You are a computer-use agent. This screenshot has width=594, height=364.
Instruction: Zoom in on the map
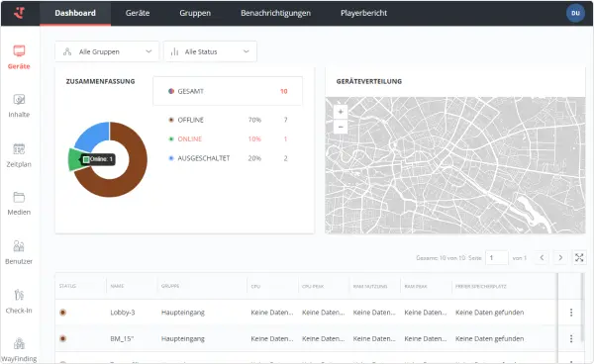[x=341, y=112]
